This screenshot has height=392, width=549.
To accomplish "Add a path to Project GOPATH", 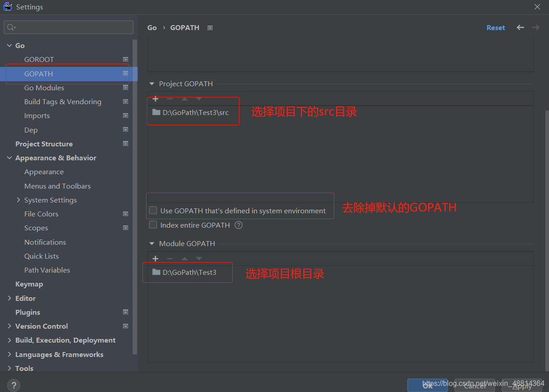I will click(155, 99).
